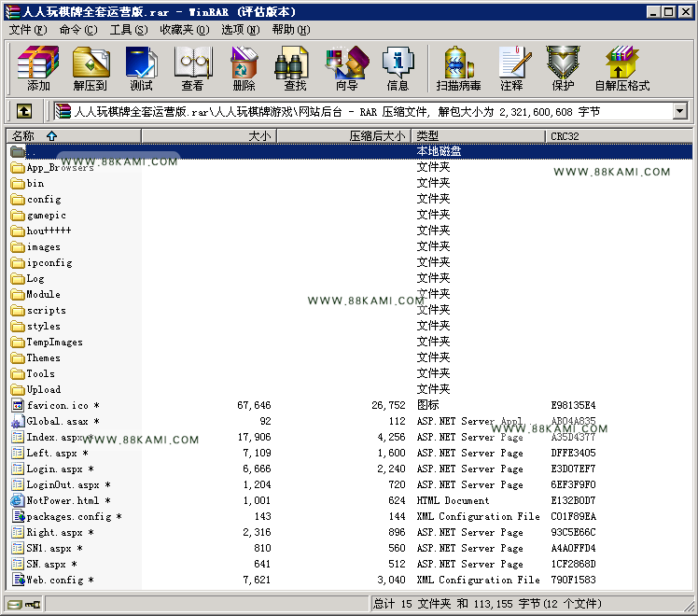
Task: Sort by Packed size (压缩后大小) header
Action: coord(344,135)
